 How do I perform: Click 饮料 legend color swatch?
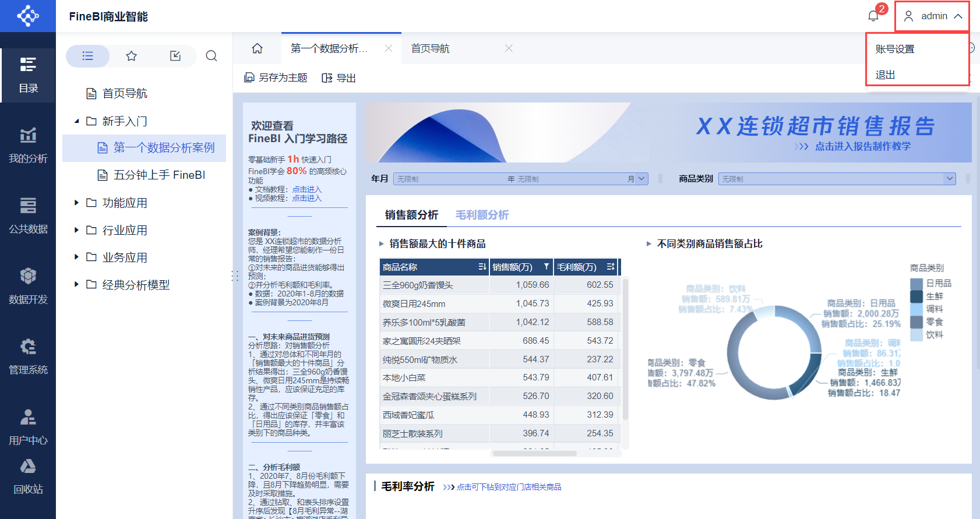coord(916,335)
